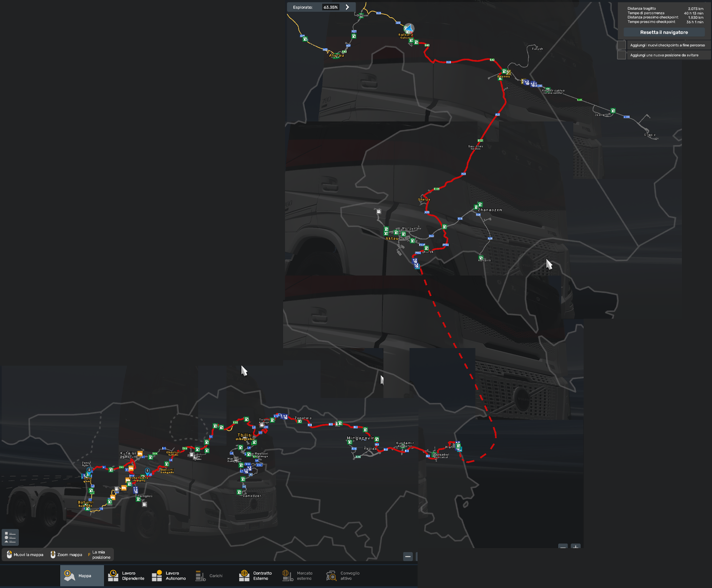Click the blue player truck position arrow
The height and width of the screenshot is (588, 712).
click(x=409, y=28)
